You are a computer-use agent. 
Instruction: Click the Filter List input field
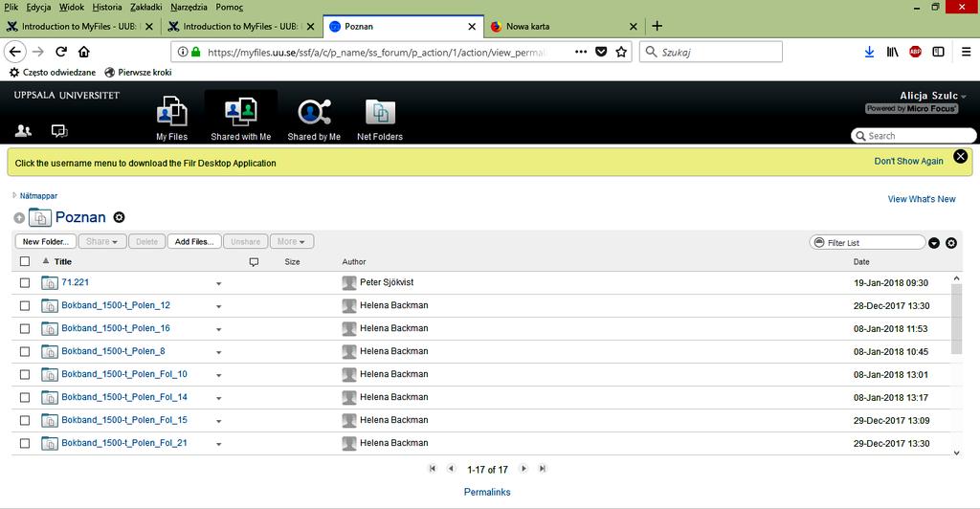pyautogui.click(x=867, y=242)
